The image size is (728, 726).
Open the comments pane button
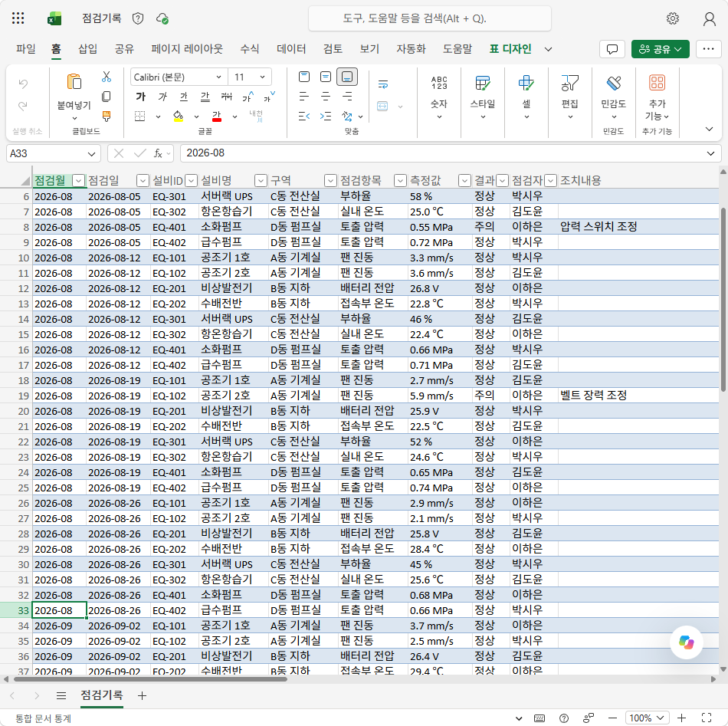click(612, 49)
